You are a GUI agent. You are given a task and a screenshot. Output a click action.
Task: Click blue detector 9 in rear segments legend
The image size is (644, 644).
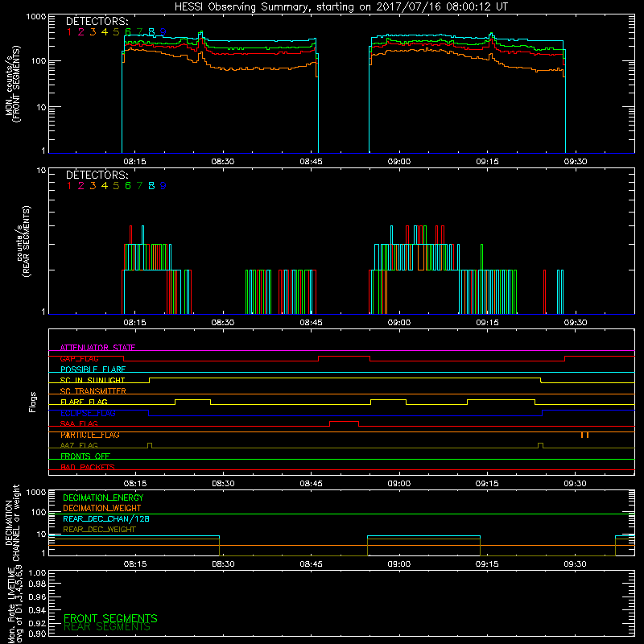[x=163, y=186]
